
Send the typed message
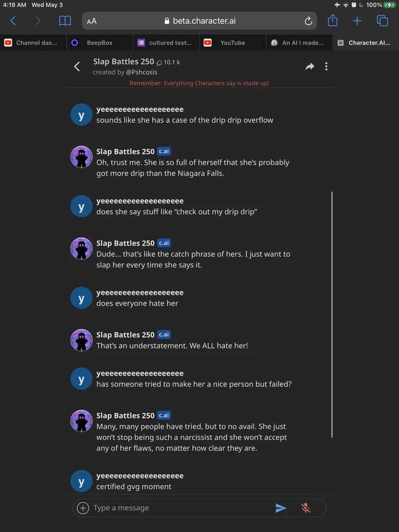[x=281, y=508]
